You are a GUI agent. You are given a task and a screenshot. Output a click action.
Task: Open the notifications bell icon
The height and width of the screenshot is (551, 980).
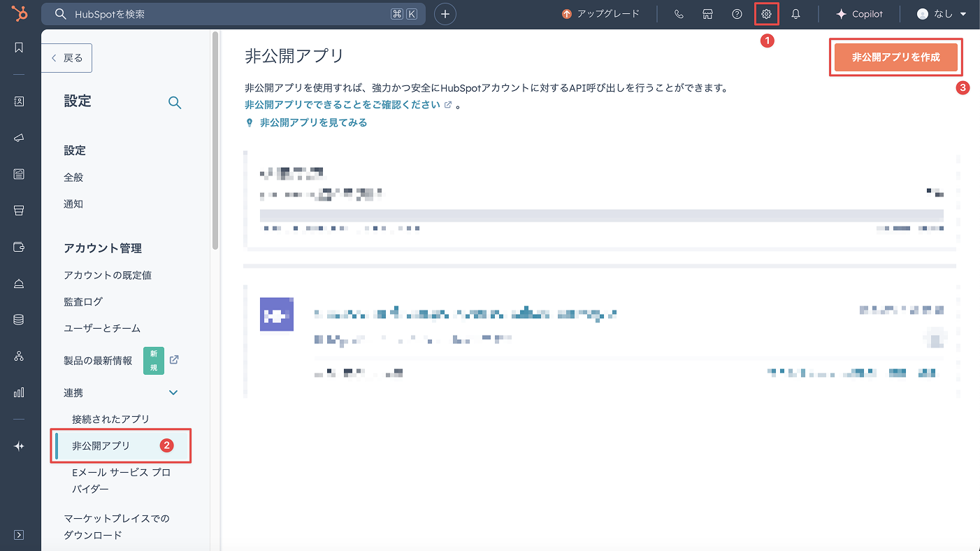click(x=795, y=14)
